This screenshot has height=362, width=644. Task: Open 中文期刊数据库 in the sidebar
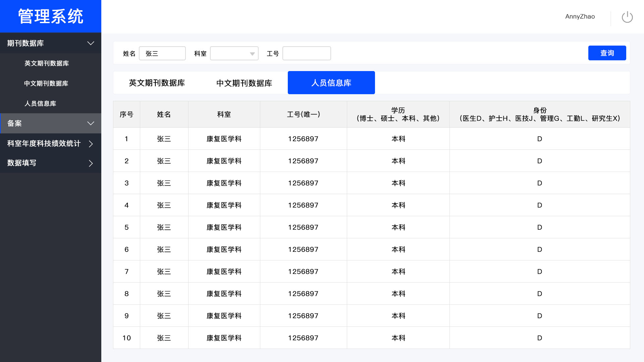click(x=46, y=83)
